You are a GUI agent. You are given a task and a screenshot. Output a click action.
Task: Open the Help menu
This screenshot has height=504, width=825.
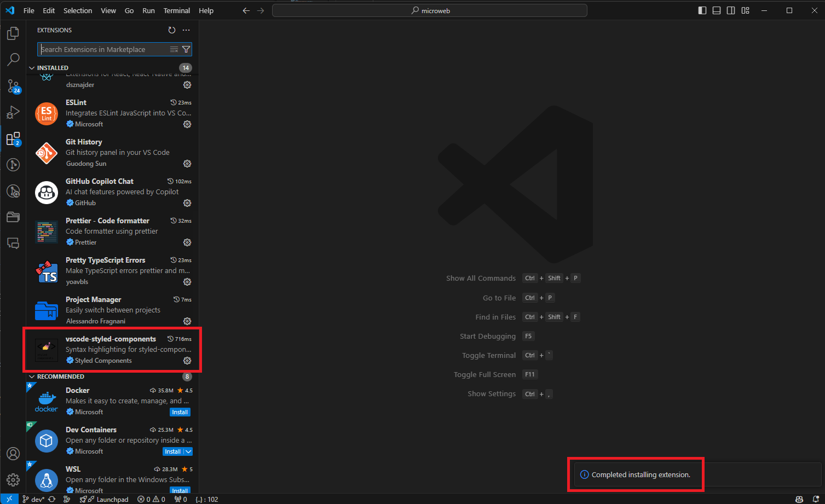point(206,10)
